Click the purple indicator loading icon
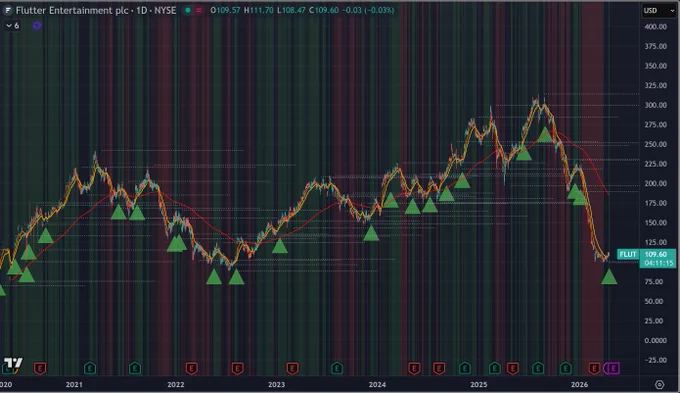This screenshot has width=680, height=393. coord(37,26)
